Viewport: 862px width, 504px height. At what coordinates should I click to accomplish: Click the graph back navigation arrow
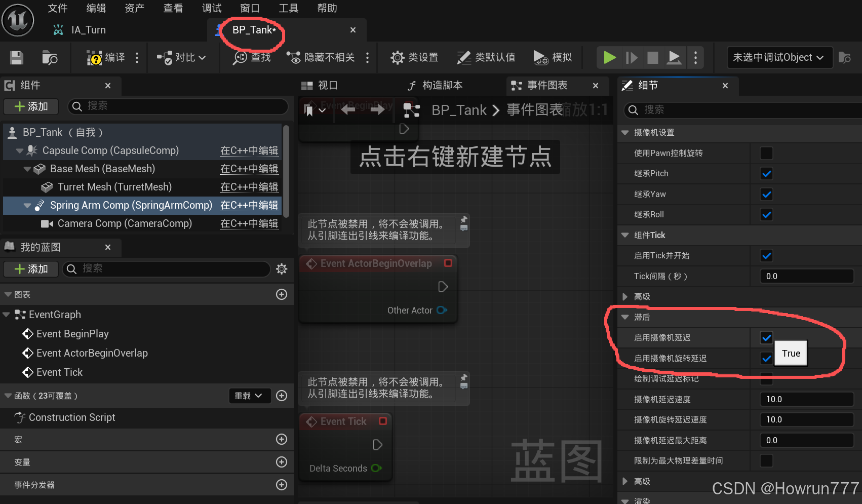pos(348,109)
